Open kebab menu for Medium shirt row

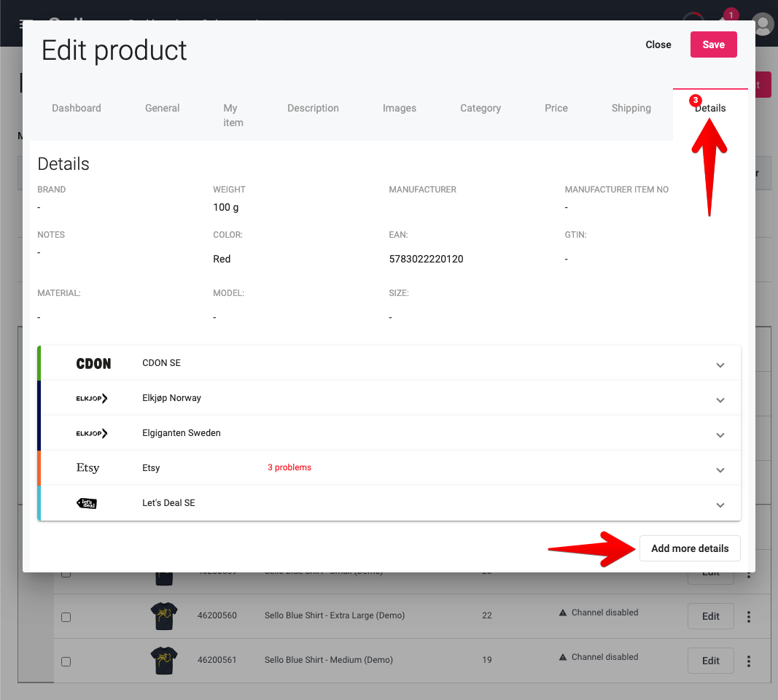(x=749, y=661)
